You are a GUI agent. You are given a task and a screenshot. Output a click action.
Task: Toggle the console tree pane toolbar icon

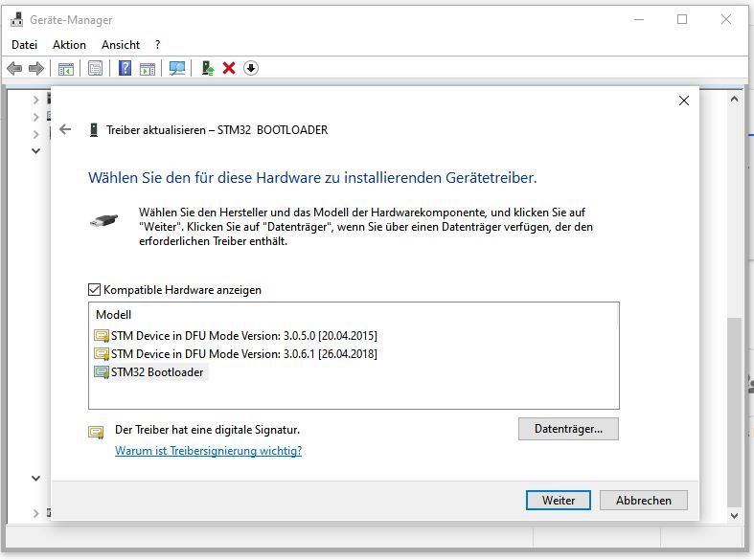coord(66,69)
